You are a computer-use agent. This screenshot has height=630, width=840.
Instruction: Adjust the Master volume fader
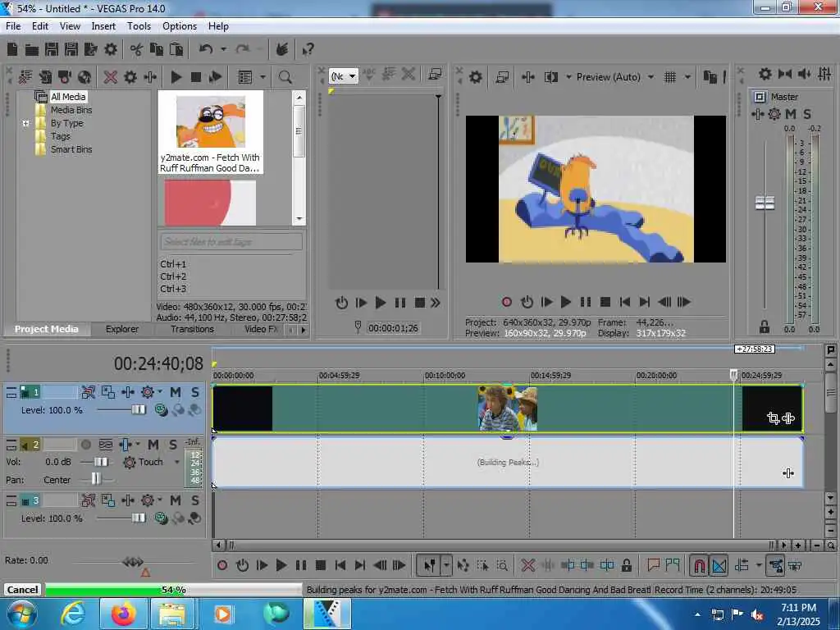765,203
